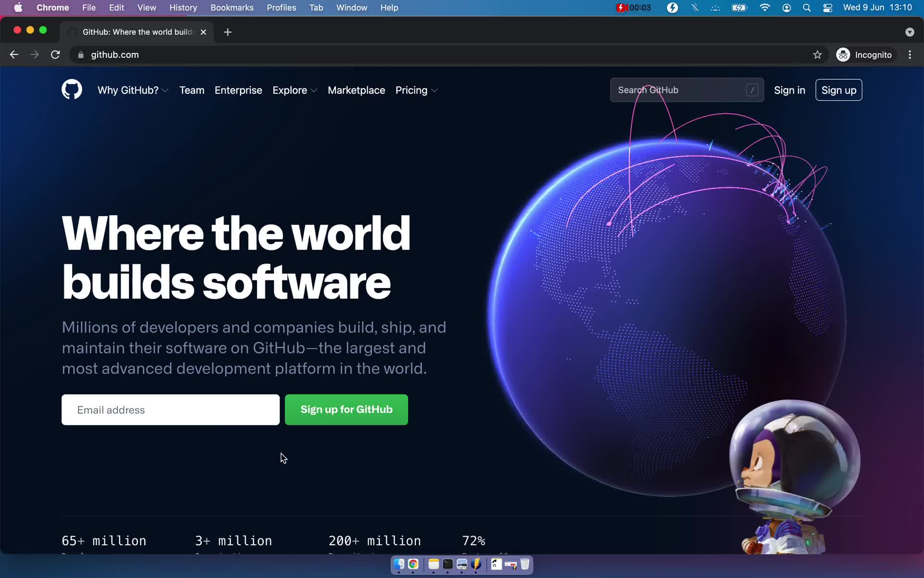Open the Marketplace link
This screenshot has height=578, width=924.
(x=356, y=90)
